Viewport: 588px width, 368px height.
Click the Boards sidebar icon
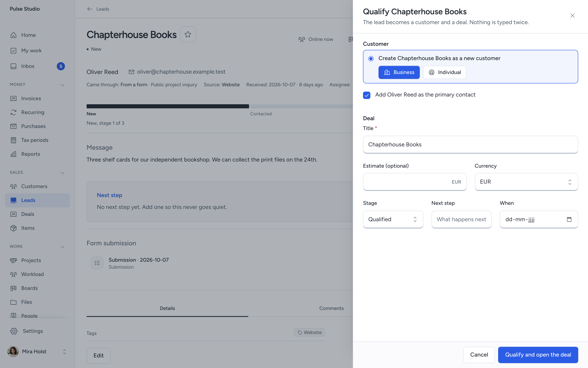point(13,288)
